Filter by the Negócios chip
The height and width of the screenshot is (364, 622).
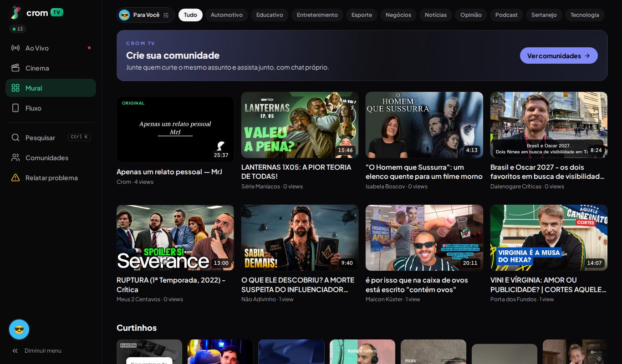pos(398,15)
